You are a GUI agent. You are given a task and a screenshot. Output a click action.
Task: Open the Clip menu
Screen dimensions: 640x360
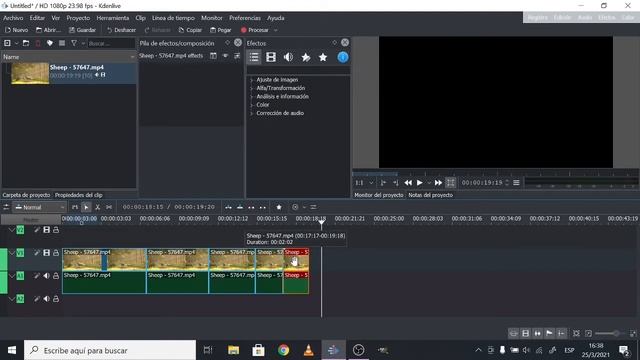pos(140,18)
